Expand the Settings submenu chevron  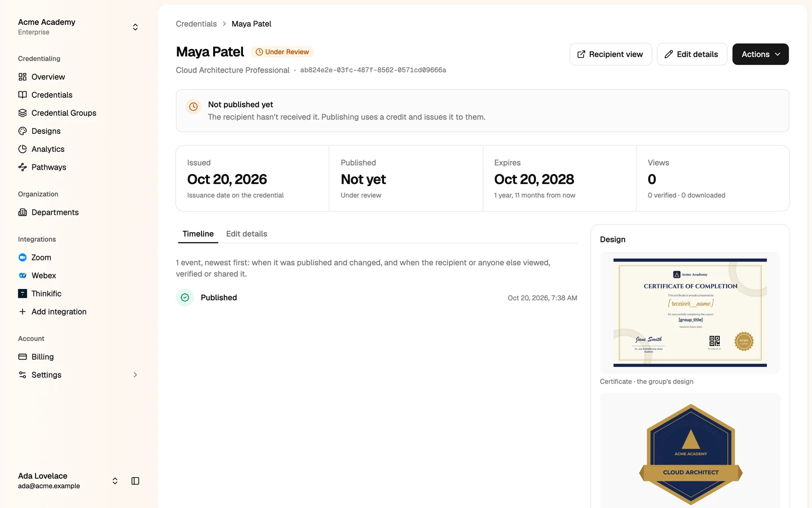tap(135, 375)
